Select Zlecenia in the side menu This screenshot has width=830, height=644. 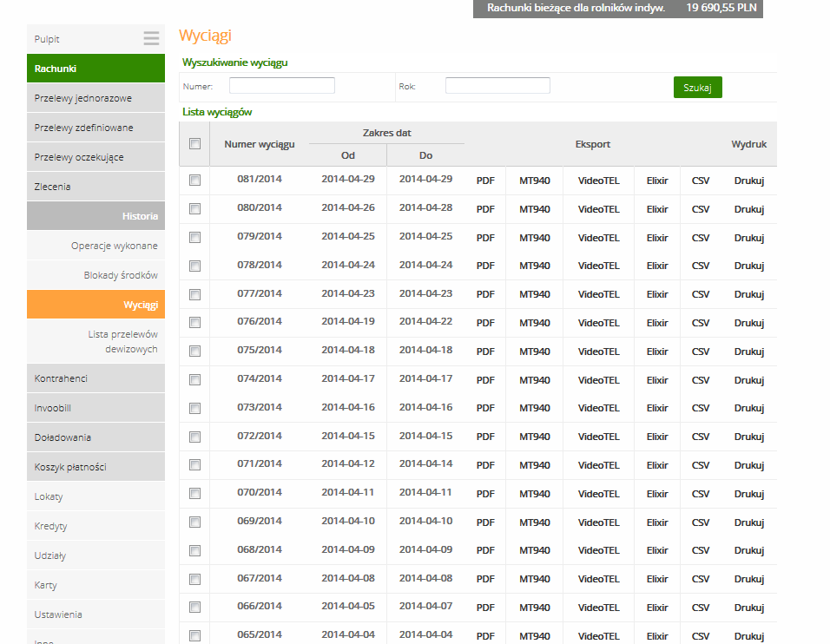96,187
